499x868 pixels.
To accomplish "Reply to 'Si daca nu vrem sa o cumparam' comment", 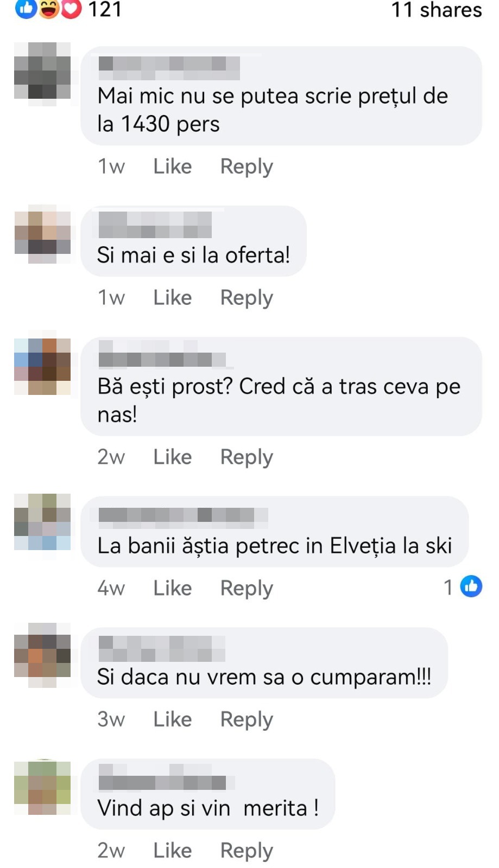I will point(247,720).
